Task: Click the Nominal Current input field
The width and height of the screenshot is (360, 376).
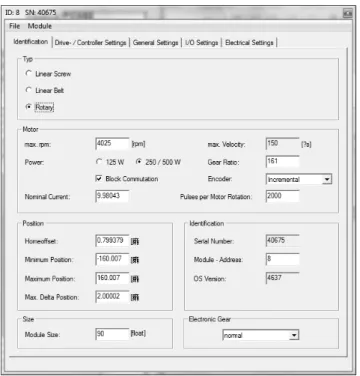Action: 112,196
